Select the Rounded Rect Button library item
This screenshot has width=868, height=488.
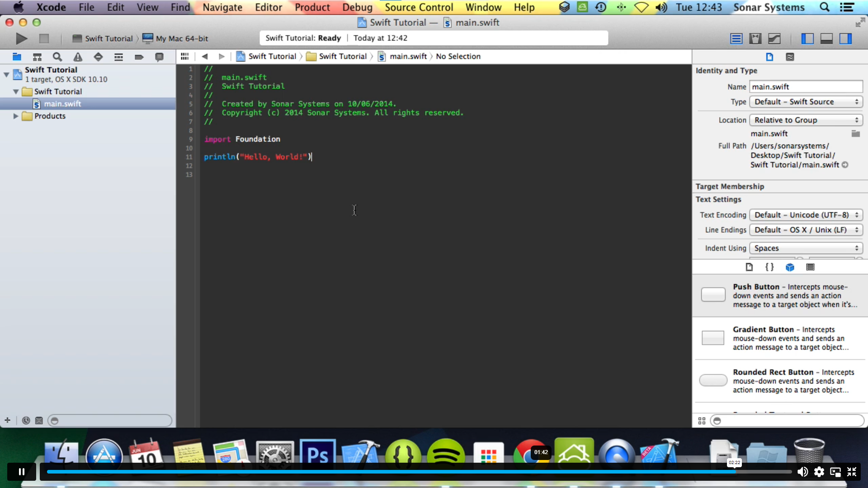(780, 381)
